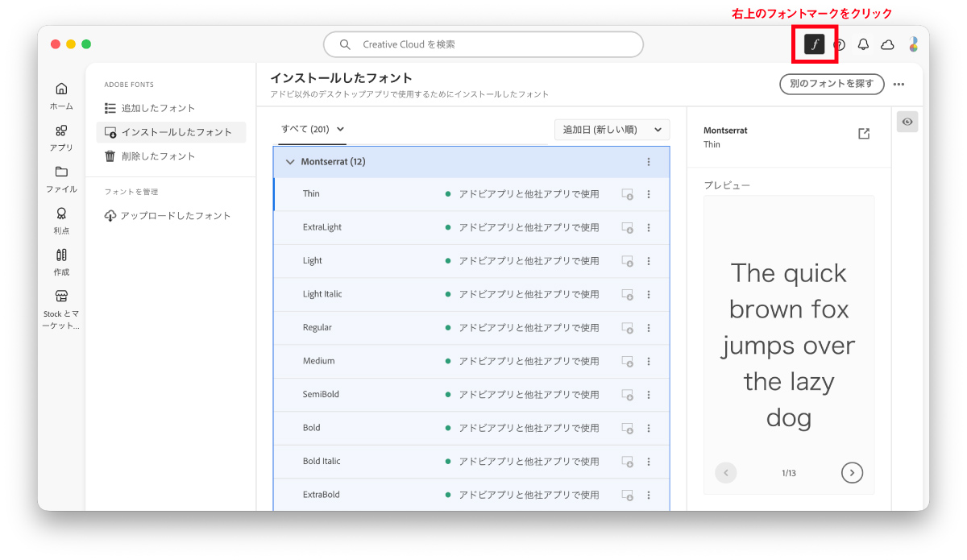This screenshot has height=560, width=967.
Task: Open more options for the Bold row
Action: (649, 429)
